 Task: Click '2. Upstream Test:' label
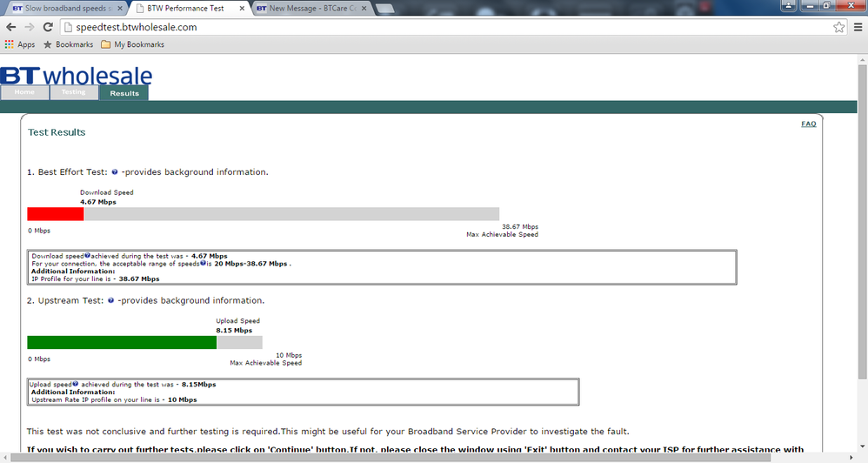click(65, 301)
